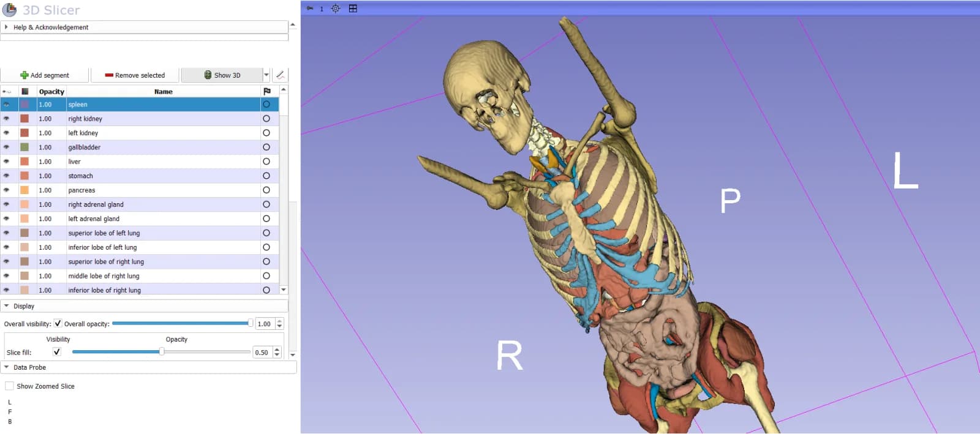
Task: Click the pancreas orange color swatch
Action: pyautogui.click(x=24, y=190)
